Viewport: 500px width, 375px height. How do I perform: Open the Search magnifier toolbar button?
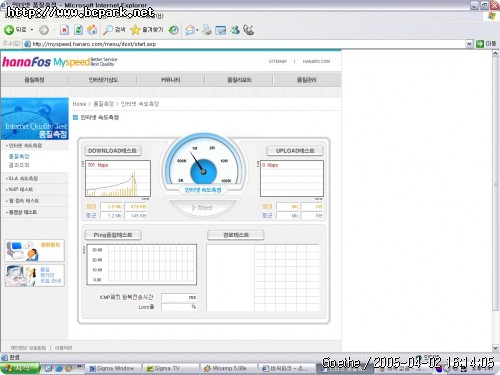(114, 30)
